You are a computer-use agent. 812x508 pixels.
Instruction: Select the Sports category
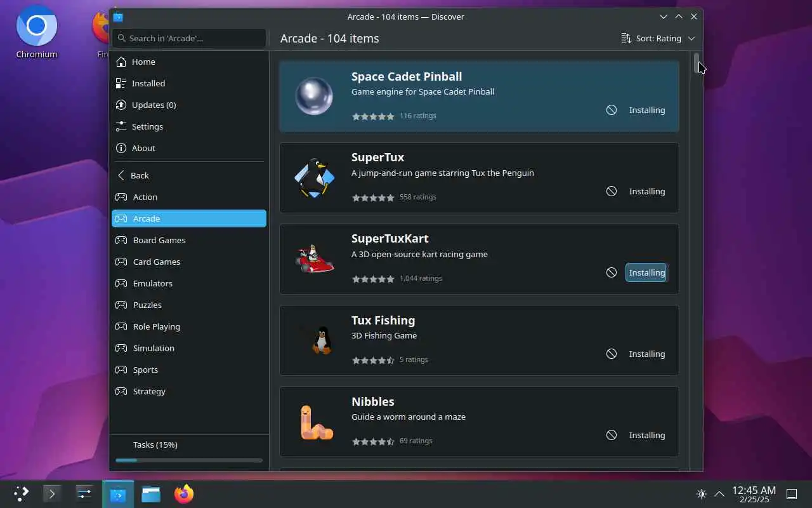coord(189,370)
